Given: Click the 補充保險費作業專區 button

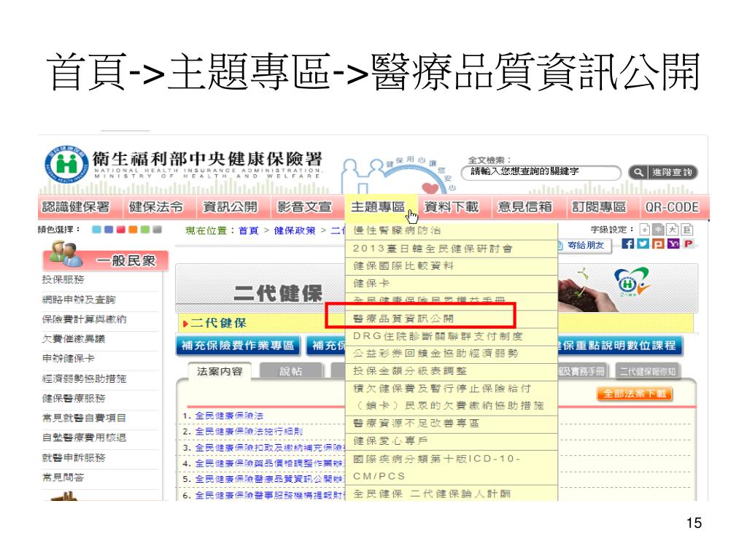Looking at the screenshot, I should (239, 346).
